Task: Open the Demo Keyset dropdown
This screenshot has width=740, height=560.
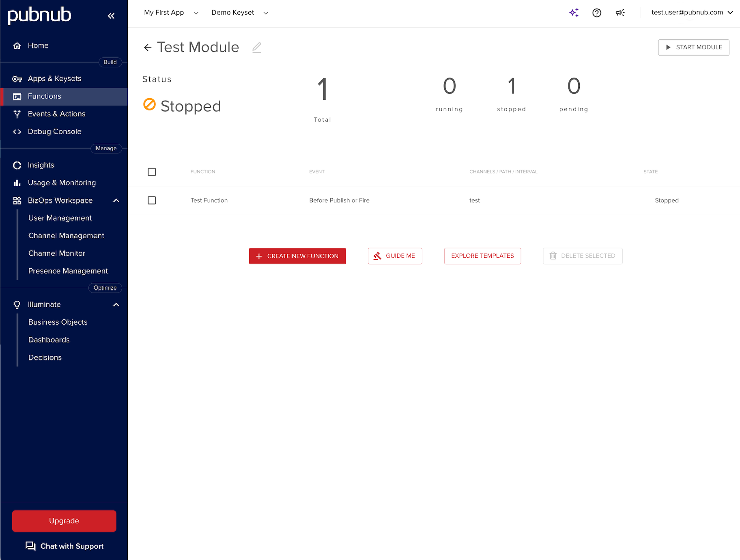Action: pos(239,13)
